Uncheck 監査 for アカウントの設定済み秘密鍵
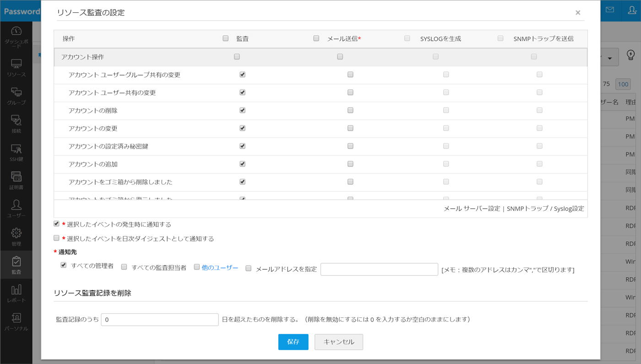Viewport: 641px width, 364px height. (242, 146)
